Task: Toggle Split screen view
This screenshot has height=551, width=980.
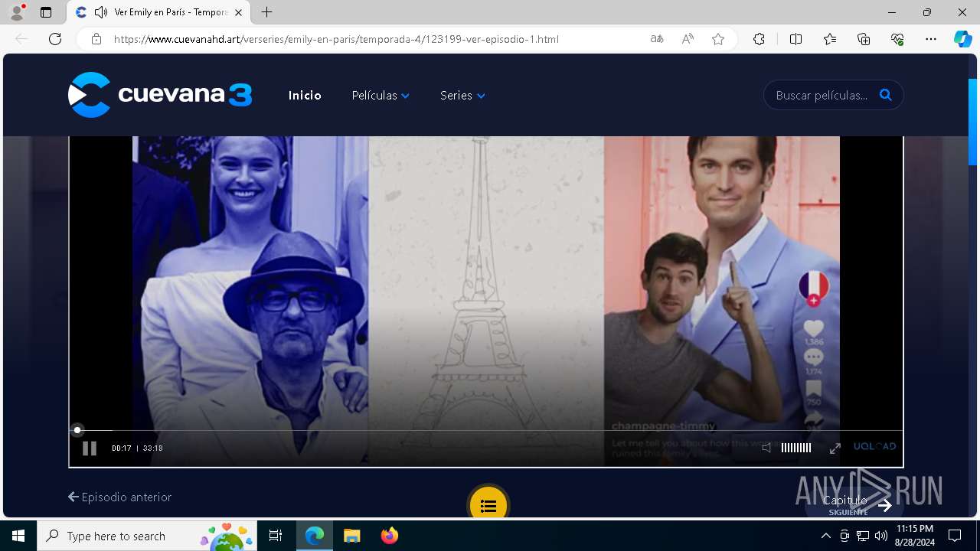Action: pos(795,39)
